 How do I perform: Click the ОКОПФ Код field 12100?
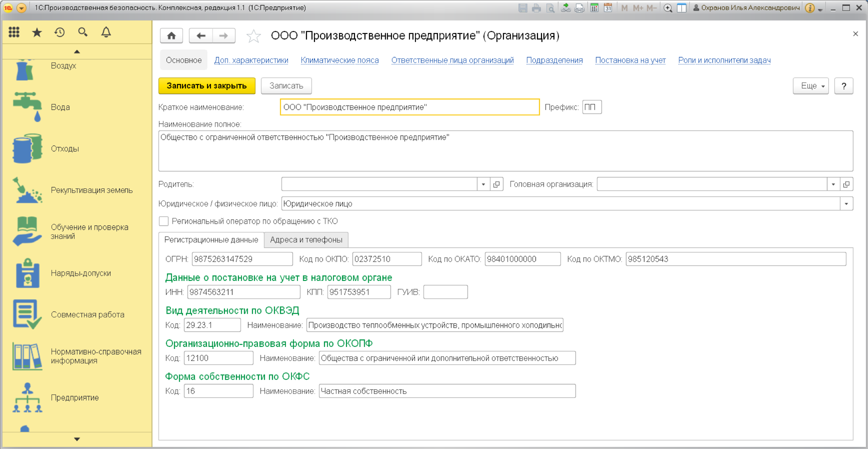(x=219, y=358)
